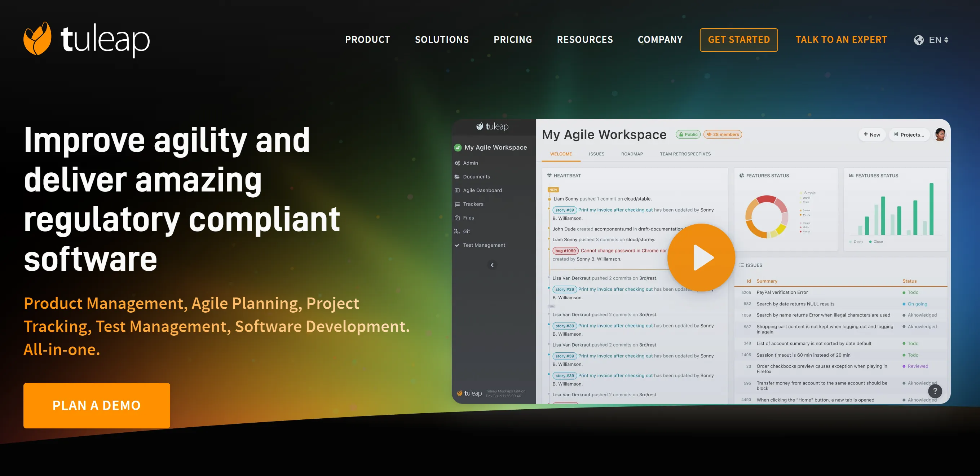Switch to the WELCOME tab
This screenshot has width=980, height=476.
[x=561, y=154]
